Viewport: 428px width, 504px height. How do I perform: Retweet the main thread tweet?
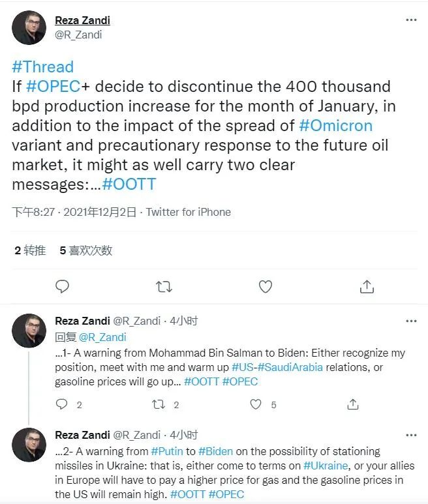(164, 286)
